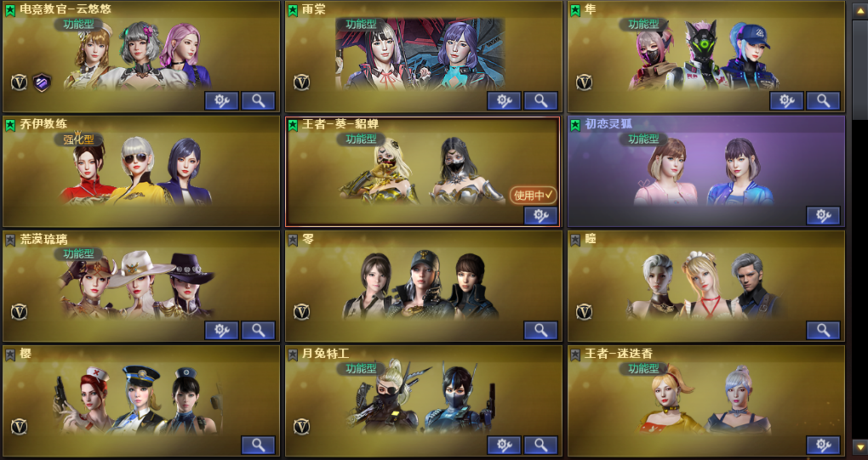
Task: Unfavorite 乔伊教练 via green star
Action: [10, 124]
